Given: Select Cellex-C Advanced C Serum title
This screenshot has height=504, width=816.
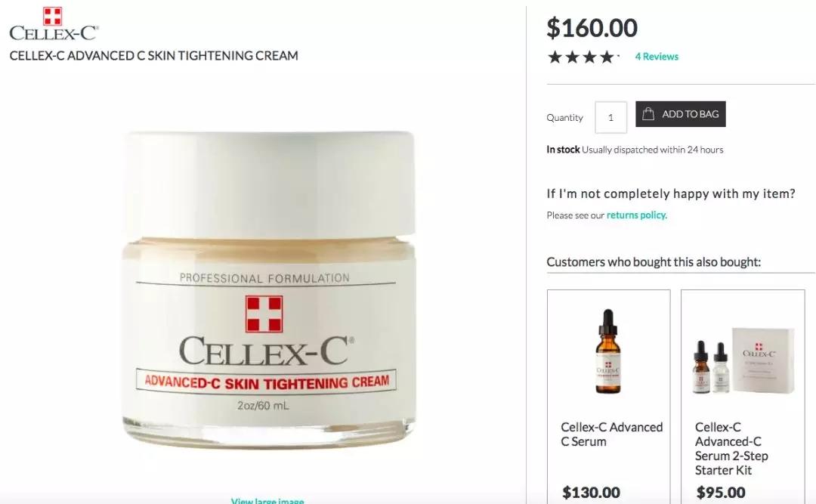Looking at the screenshot, I should [611, 434].
